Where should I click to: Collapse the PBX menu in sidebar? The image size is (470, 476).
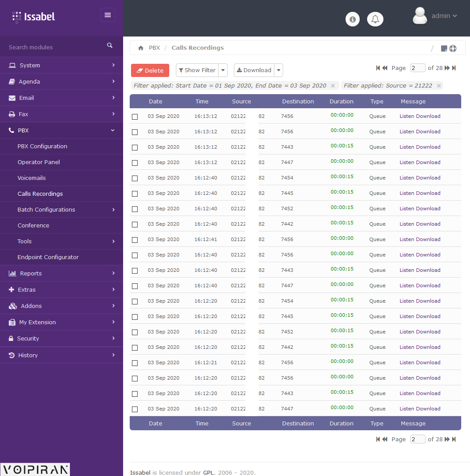[62, 130]
